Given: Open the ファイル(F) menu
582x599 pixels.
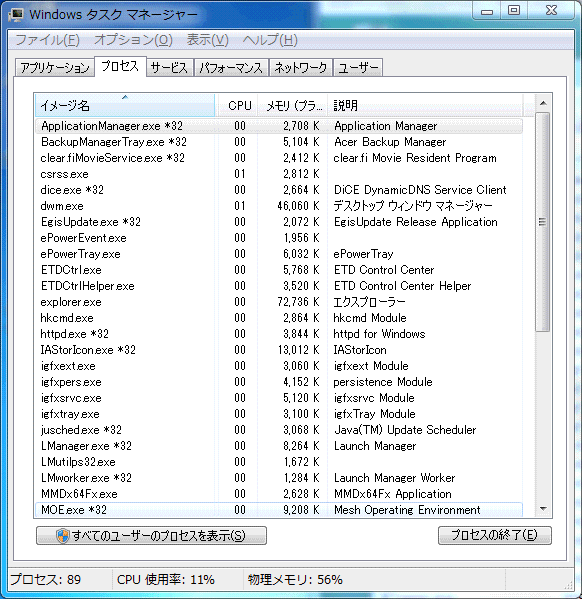Looking at the screenshot, I should [47, 40].
